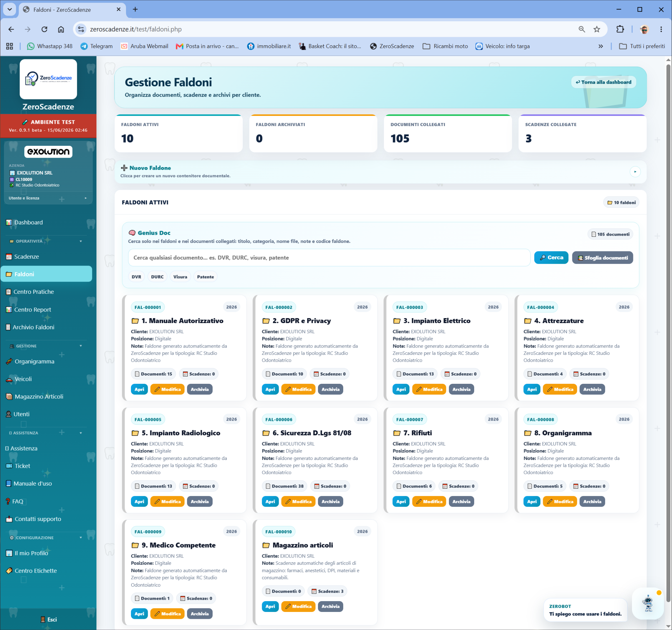Click the Cerca search button
The height and width of the screenshot is (630, 672).
pyautogui.click(x=551, y=257)
